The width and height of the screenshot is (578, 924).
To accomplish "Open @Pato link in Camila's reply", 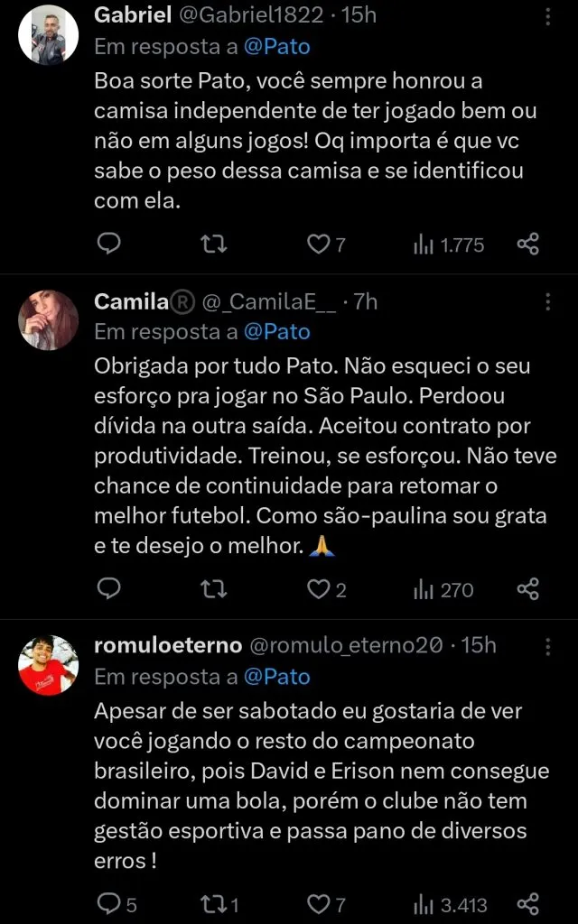I will 276,332.
